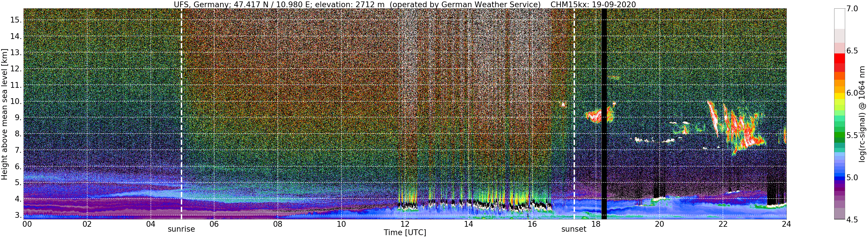This screenshot has width=868, height=238.
Task: Click the yellow band of the colorbar
Action: pos(839,96)
